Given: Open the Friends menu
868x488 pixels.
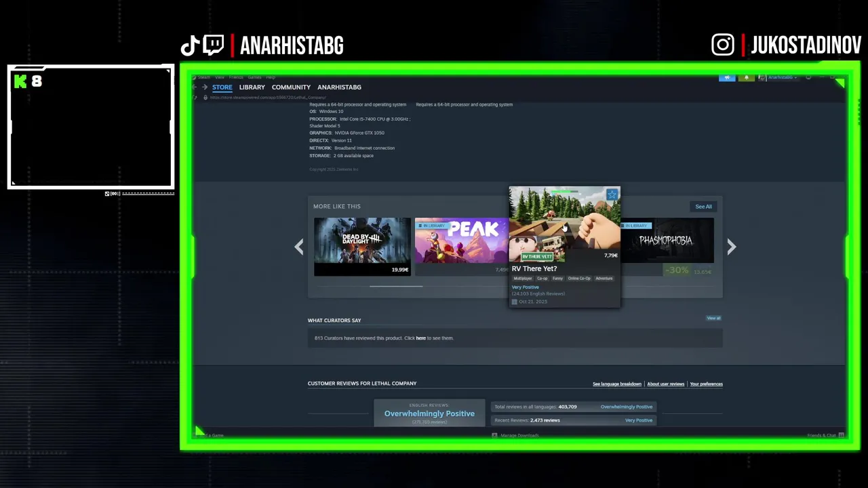Looking at the screenshot, I should point(236,77).
